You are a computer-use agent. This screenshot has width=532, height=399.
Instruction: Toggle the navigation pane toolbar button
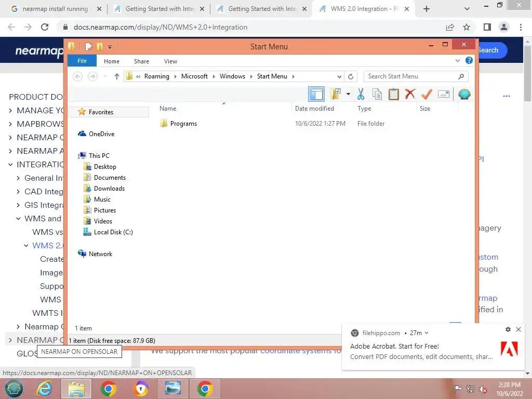(x=316, y=94)
